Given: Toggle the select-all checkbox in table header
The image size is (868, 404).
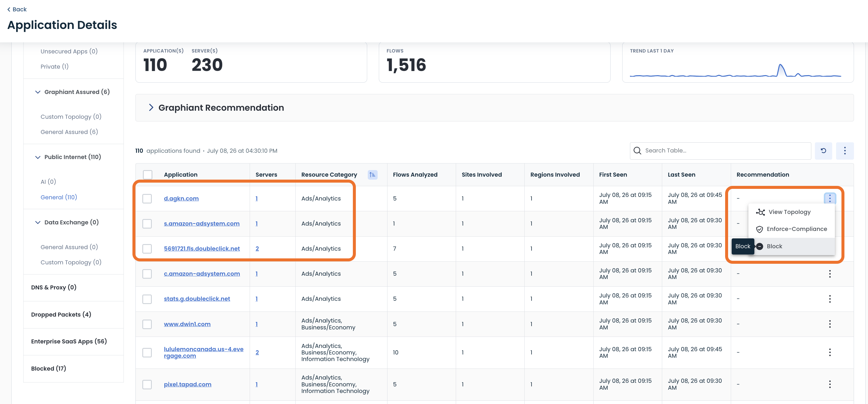Looking at the screenshot, I should tap(148, 175).
